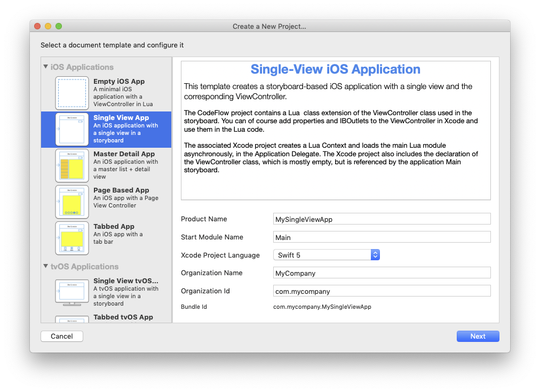Screen dimensions: 540x392
Task: Select the Single View tvOS... title
Action: pos(126,281)
